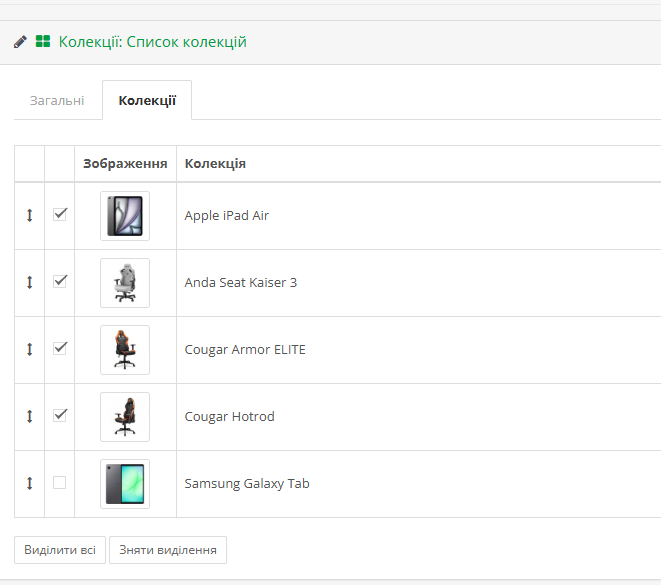Click the Зняти виділення button
Image resolution: width=661 pixels, height=585 pixels.
click(x=168, y=550)
